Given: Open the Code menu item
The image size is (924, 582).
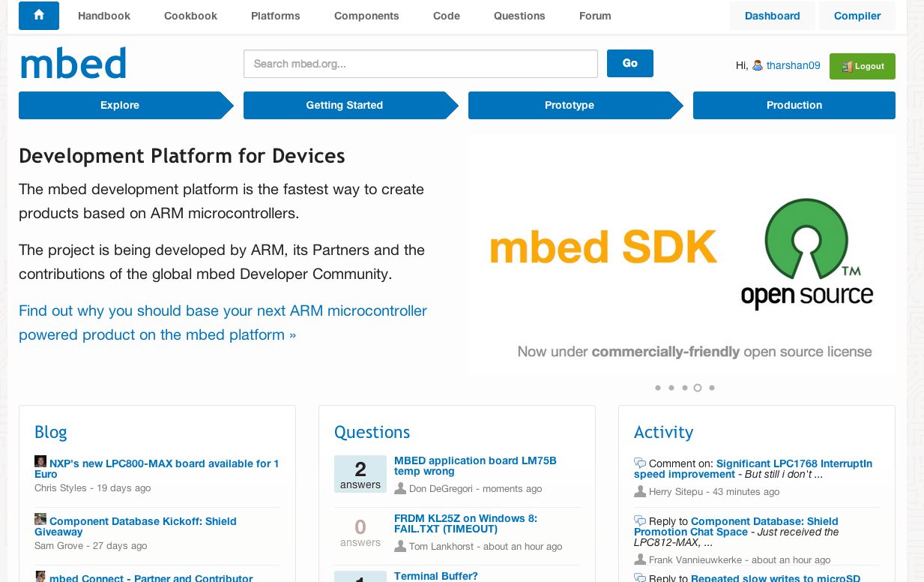Looking at the screenshot, I should point(447,16).
